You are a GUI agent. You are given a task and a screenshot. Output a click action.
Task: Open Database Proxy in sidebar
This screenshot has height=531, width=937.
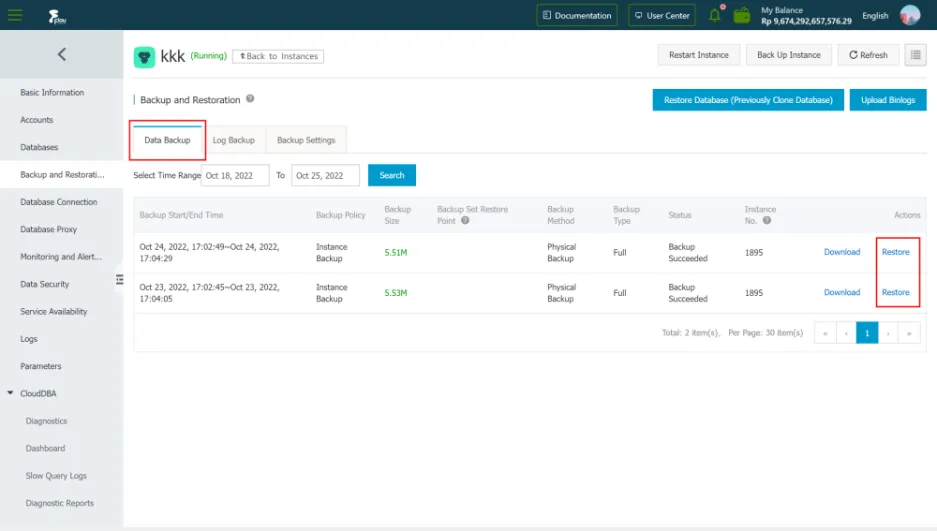click(48, 229)
